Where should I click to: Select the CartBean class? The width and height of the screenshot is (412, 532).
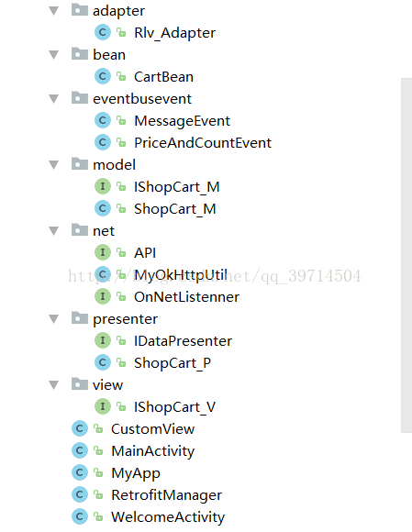163,77
